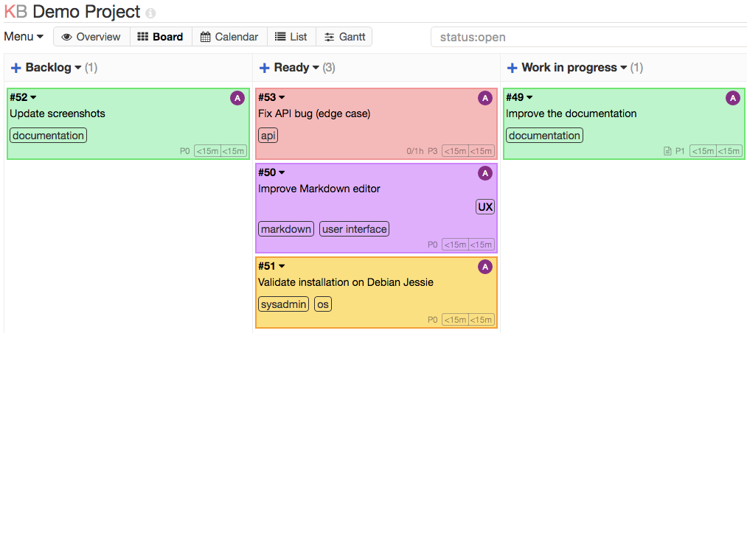Open the List view
This screenshot has width=747, height=560.
[x=291, y=37]
